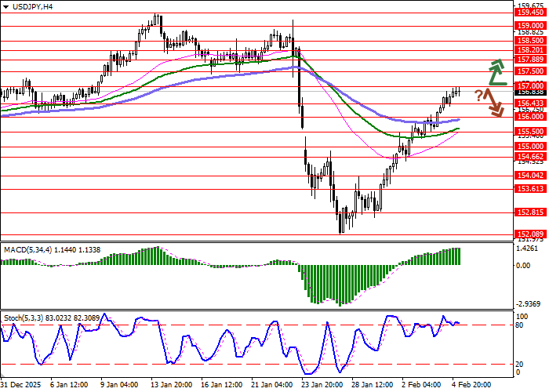Select the 153.613 price level label
The height and width of the screenshot is (392, 549).
(x=530, y=189)
